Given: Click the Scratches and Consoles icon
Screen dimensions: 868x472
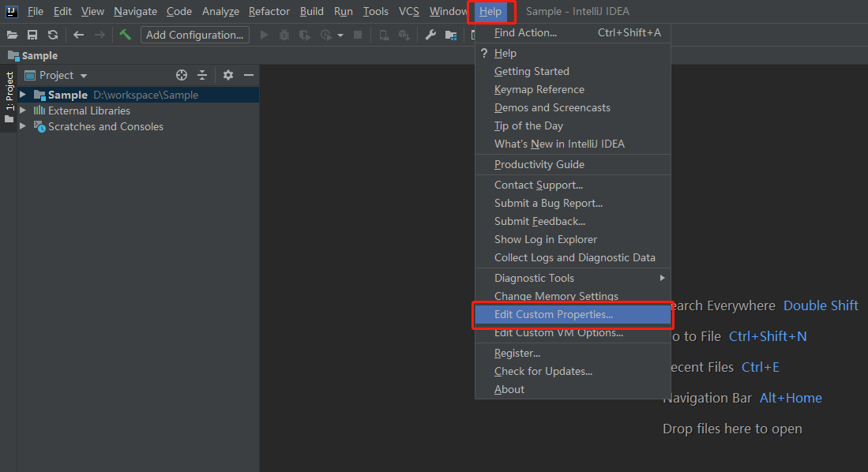Looking at the screenshot, I should [x=39, y=127].
